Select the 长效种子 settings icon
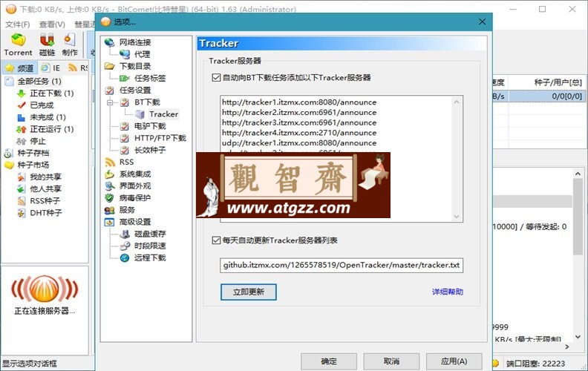The width and height of the screenshot is (588, 371). tap(125, 150)
